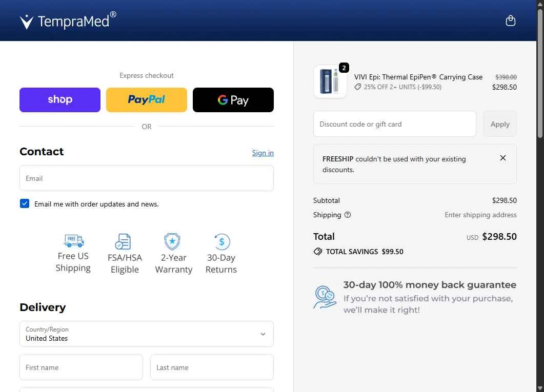Click the discount tag icon beside 25% OFF
Viewport: 544px width, 392px height.
coord(358,87)
